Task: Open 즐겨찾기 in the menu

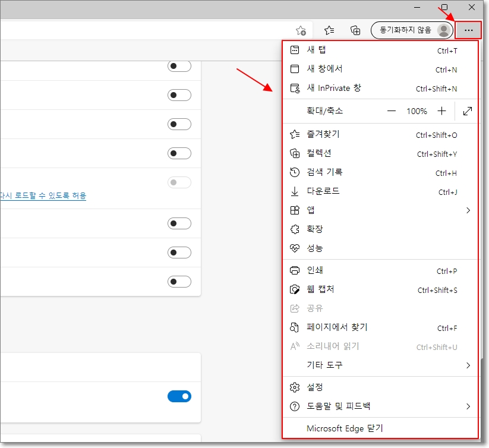Action: [x=380, y=134]
